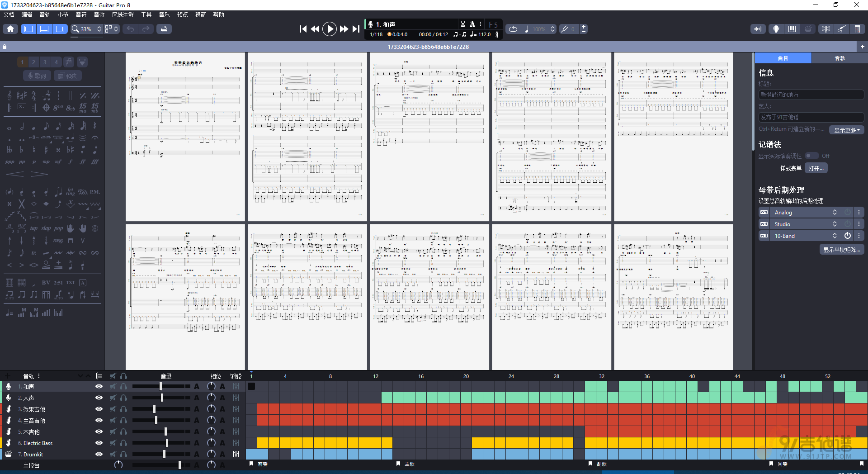Open the stylesheet with 打开 button
The image size is (868, 474).
816,168
